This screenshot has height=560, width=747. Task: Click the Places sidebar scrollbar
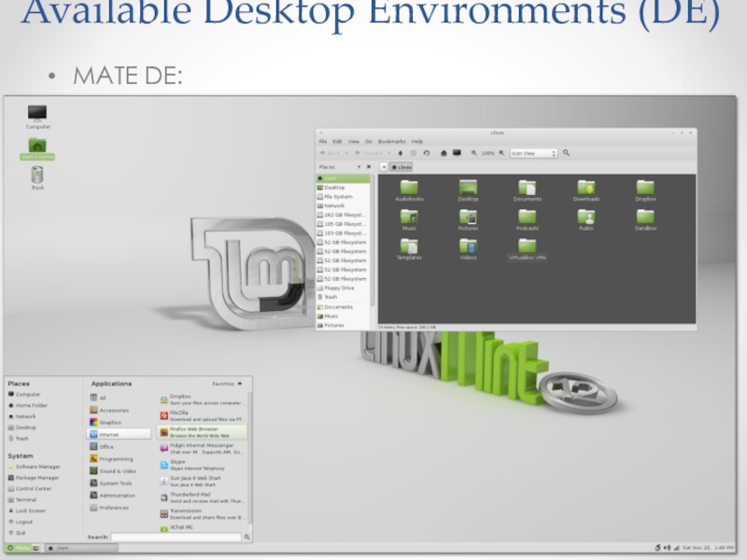click(x=373, y=241)
